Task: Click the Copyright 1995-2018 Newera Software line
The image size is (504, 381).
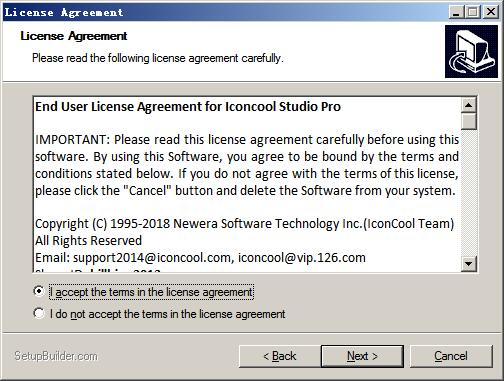Action: (245, 224)
